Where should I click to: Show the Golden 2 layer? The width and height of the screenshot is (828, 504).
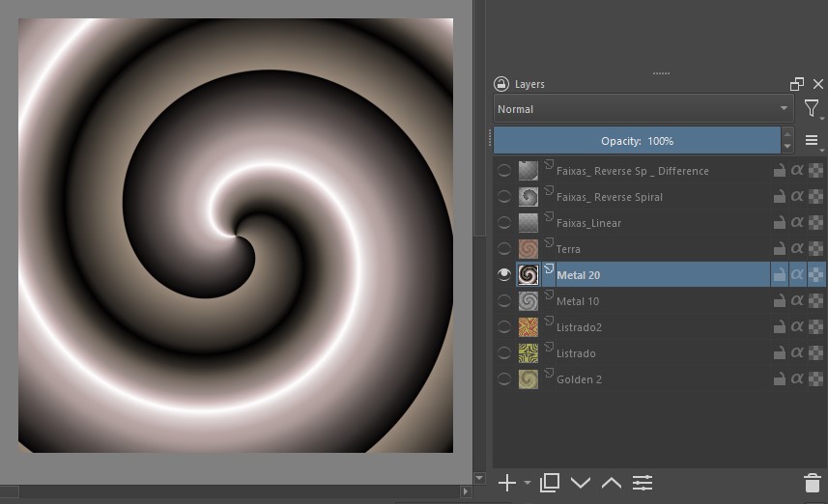[x=504, y=379]
